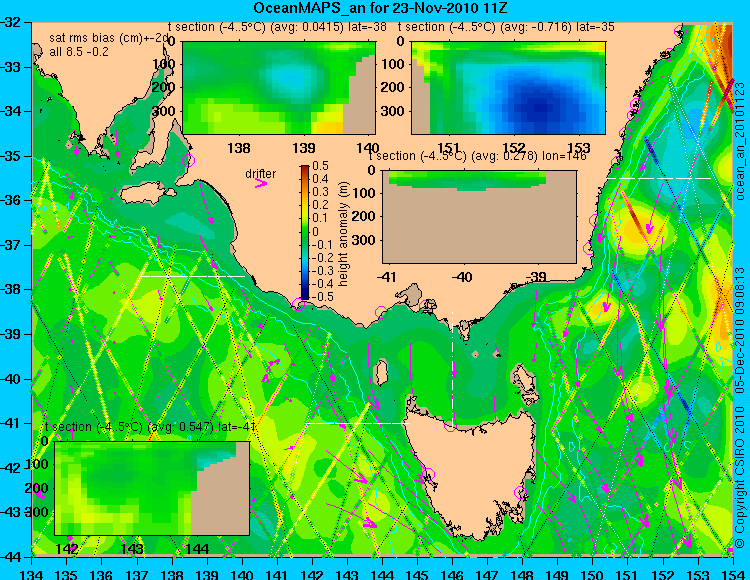Click the white dashed section line at latitude -41
Image resolution: width=750 pixels, height=580 pixels.
[x=358, y=423]
